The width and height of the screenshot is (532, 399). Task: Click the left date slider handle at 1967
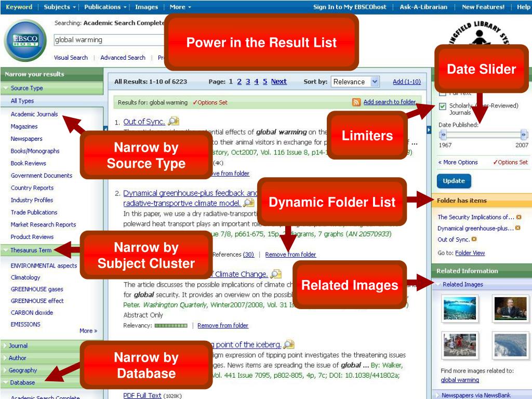[443, 135]
